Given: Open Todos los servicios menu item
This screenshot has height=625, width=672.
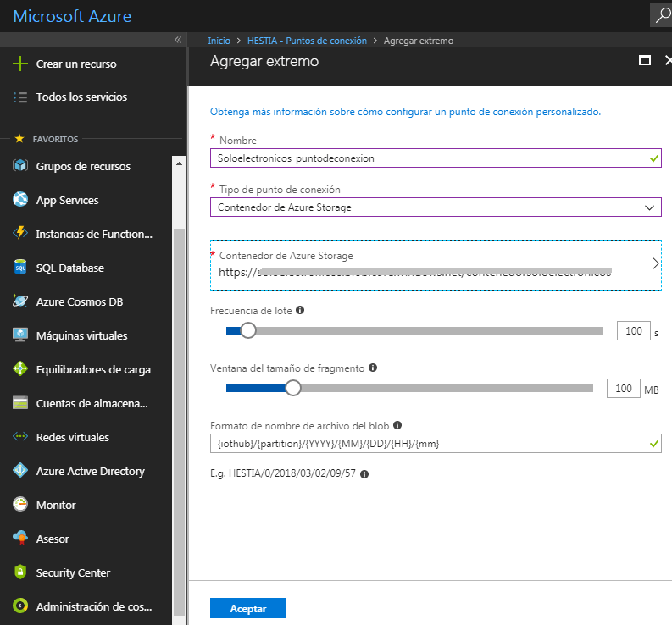Looking at the screenshot, I should [x=81, y=97].
